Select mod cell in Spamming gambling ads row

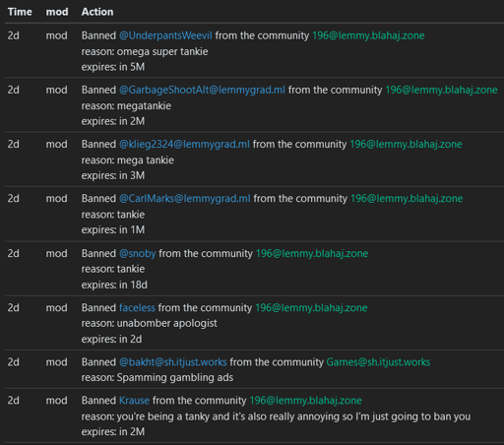click(x=56, y=362)
